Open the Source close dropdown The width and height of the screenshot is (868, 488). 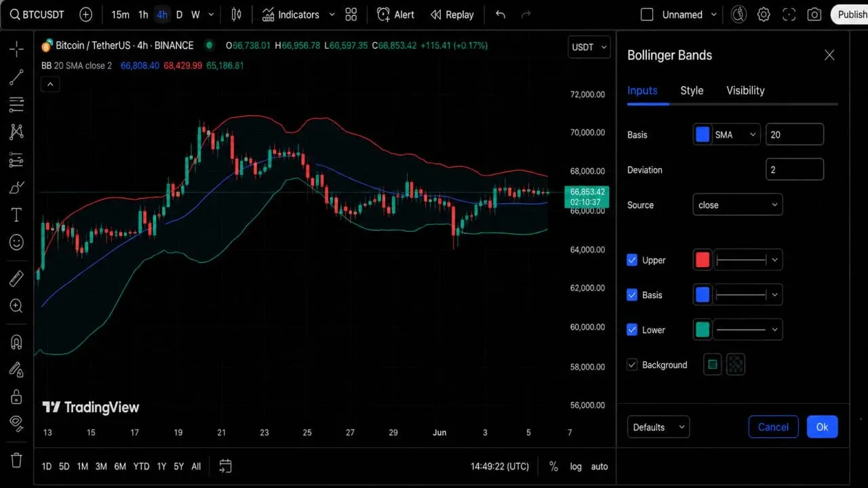tap(738, 205)
